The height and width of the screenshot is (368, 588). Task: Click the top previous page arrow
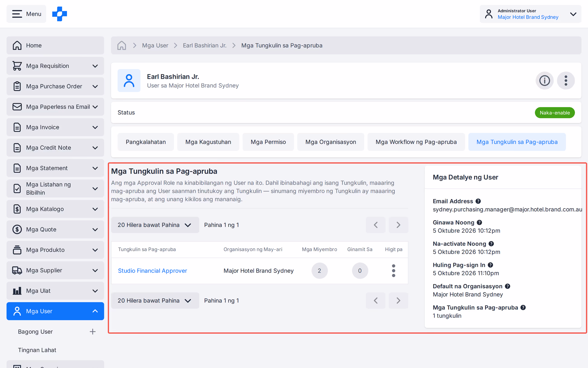coord(376,225)
